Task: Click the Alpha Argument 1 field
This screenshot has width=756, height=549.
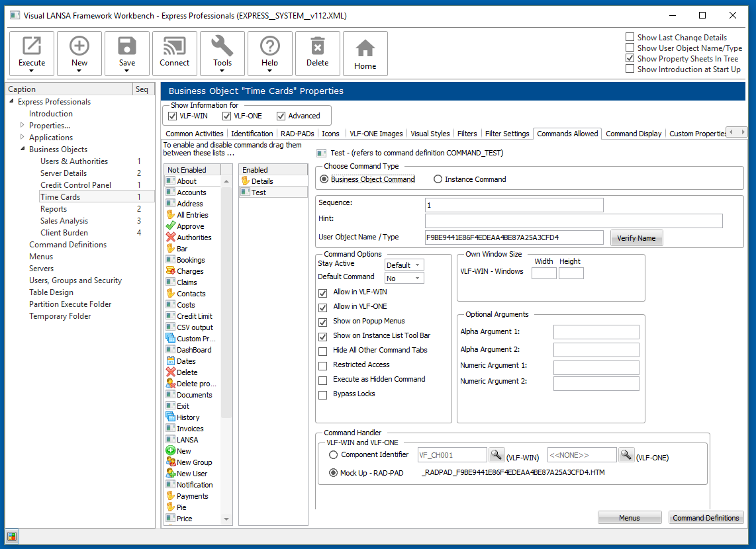Action: [596, 332]
